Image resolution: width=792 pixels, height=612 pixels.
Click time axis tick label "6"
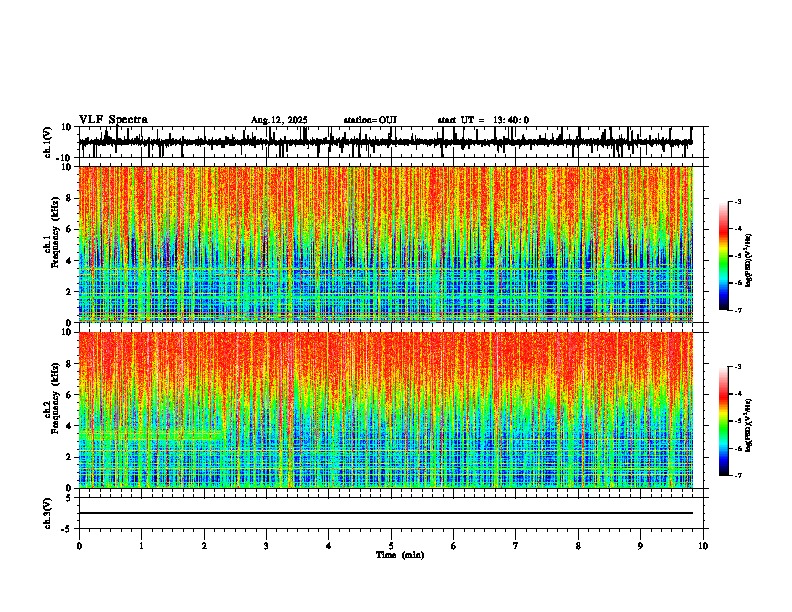point(454,546)
